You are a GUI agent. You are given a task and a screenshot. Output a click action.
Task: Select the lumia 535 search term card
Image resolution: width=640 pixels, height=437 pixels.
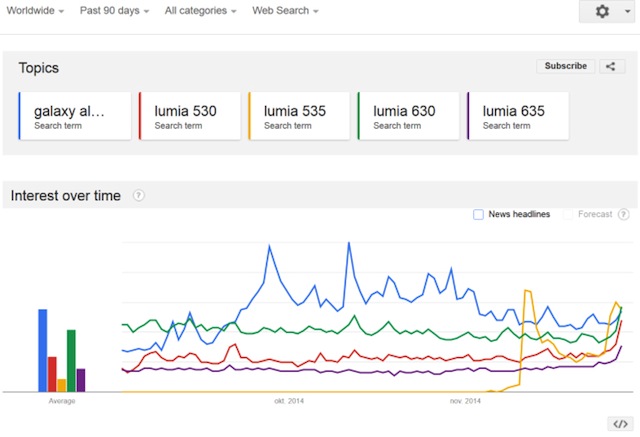coord(295,116)
